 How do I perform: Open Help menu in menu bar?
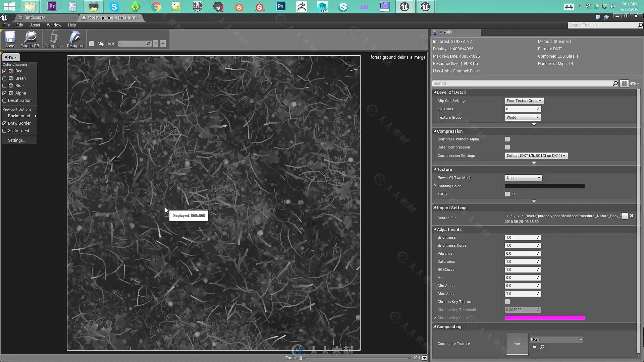click(72, 25)
